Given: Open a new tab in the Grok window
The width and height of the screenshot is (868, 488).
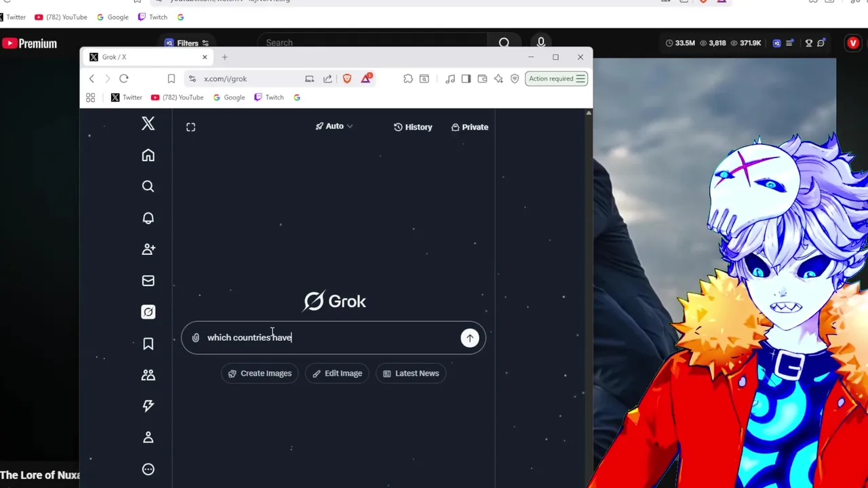Looking at the screenshot, I should [x=224, y=57].
